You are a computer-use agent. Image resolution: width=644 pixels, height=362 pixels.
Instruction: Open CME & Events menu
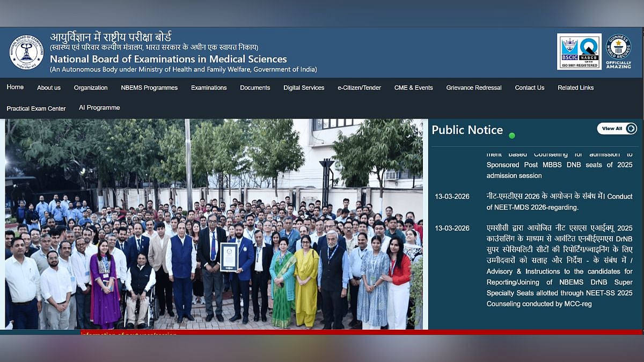(x=413, y=87)
